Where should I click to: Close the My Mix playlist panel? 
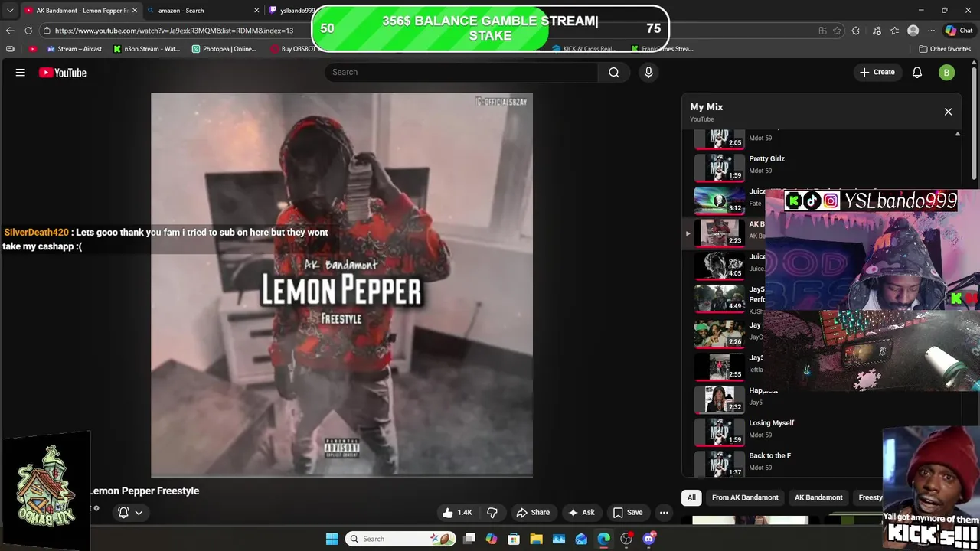click(x=948, y=112)
